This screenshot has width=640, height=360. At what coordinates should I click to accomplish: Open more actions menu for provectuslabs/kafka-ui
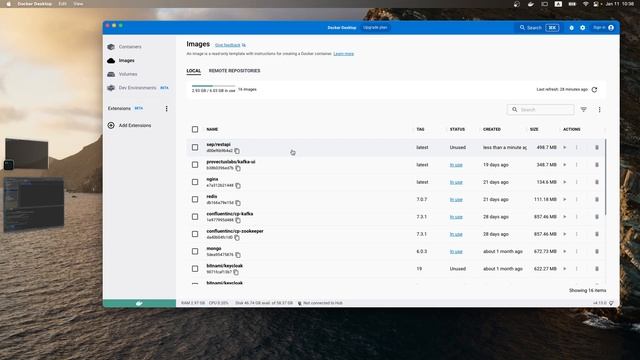pyautogui.click(x=577, y=165)
